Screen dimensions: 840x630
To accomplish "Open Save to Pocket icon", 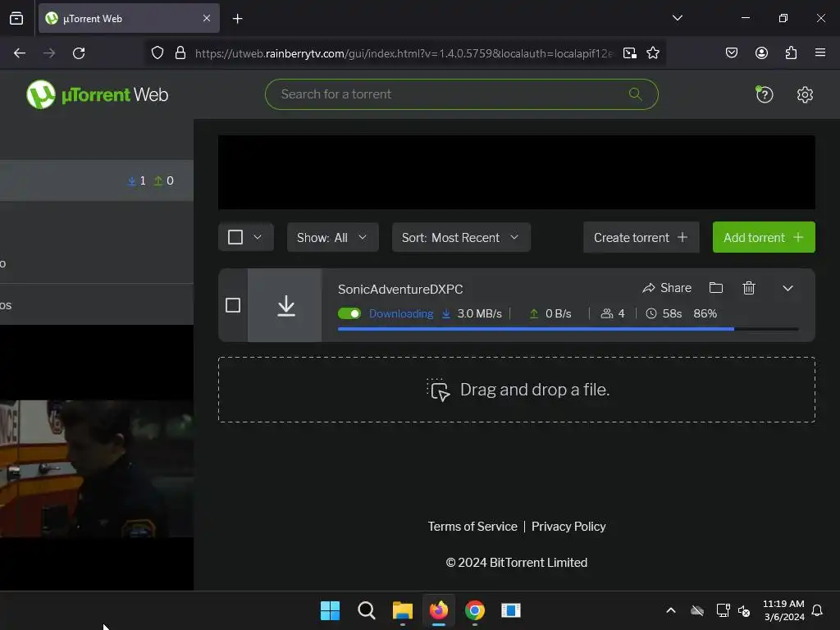I will [731, 53].
